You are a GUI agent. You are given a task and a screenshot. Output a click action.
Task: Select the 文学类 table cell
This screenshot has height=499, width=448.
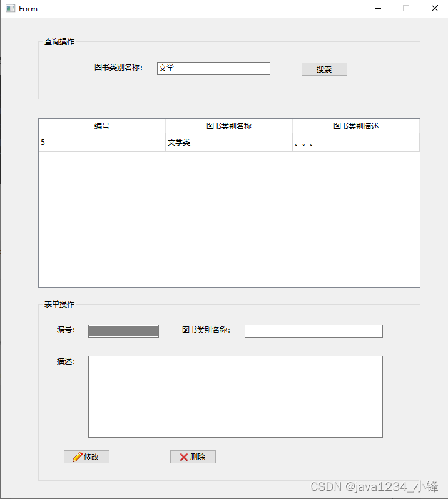pos(229,143)
